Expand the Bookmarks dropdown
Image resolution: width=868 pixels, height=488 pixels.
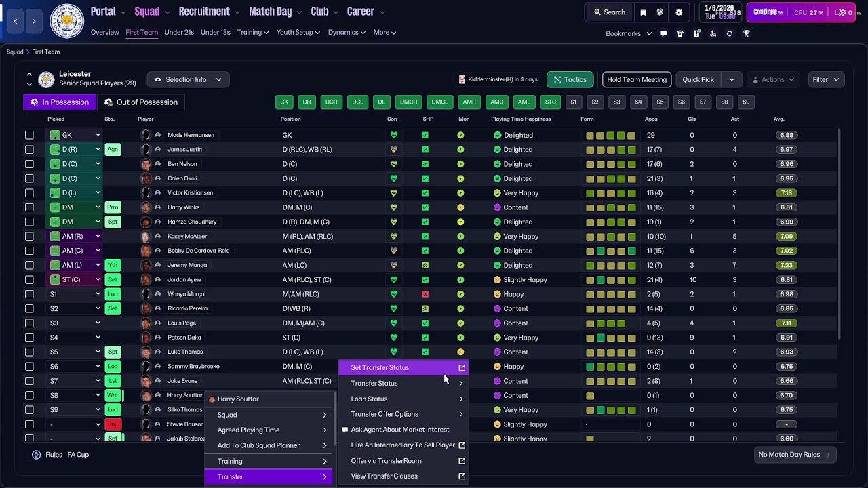[629, 33]
